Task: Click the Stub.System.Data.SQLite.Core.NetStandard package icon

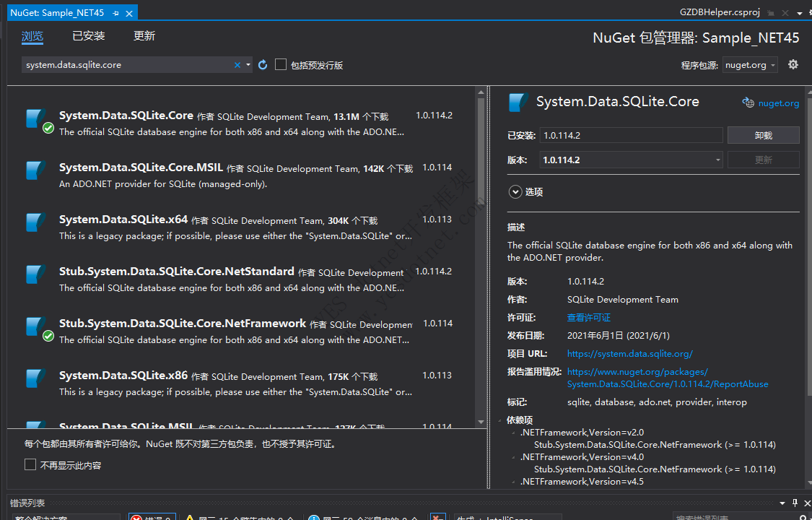Action: pyautogui.click(x=35, y=274)
